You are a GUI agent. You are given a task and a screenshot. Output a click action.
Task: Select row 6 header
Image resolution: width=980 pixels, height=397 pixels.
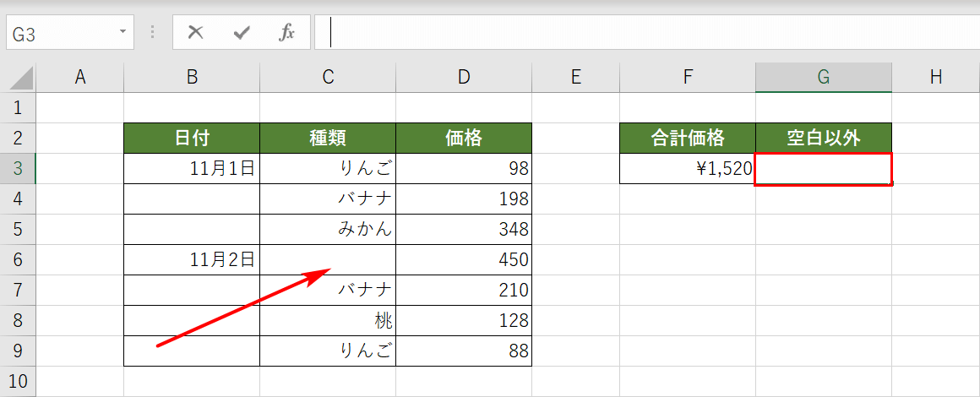(18, 259)
